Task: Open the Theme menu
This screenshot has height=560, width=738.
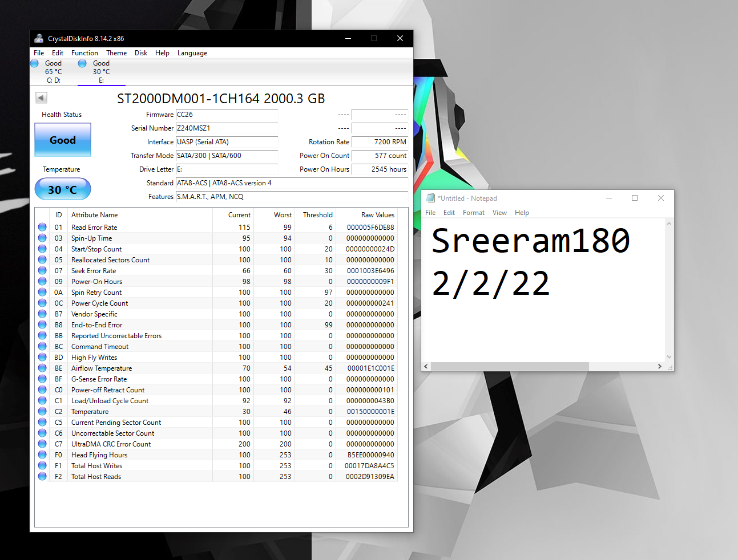Action: [116, 53]
